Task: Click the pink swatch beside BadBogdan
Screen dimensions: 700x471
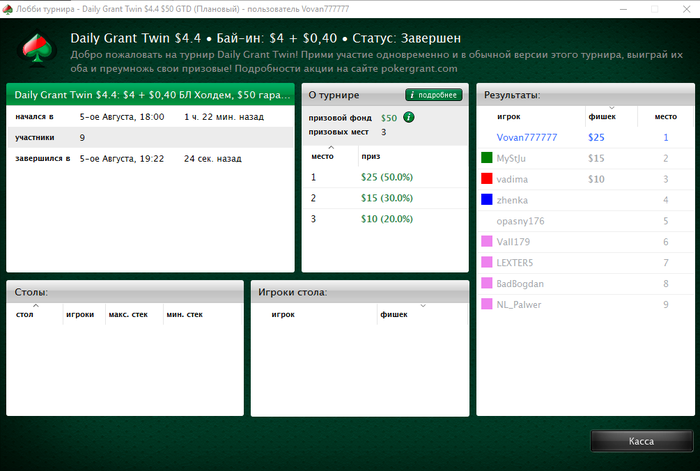Action: tap(487, 283)
